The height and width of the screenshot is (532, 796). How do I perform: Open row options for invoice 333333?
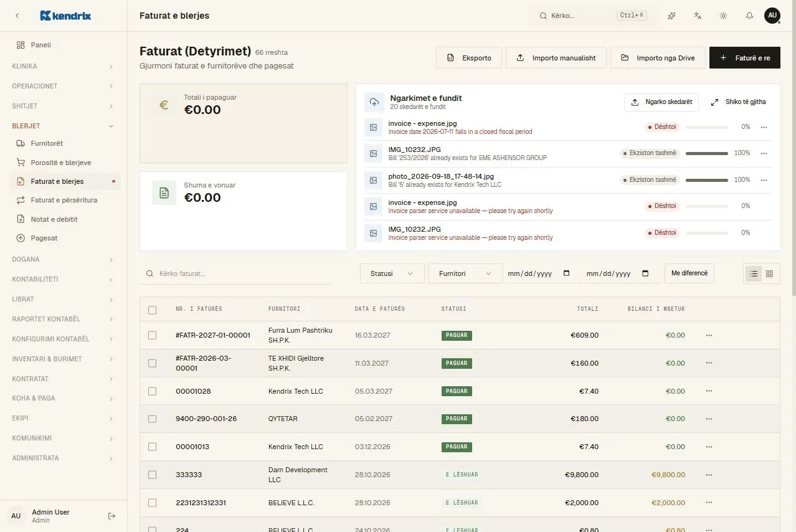tap(709, 475)
